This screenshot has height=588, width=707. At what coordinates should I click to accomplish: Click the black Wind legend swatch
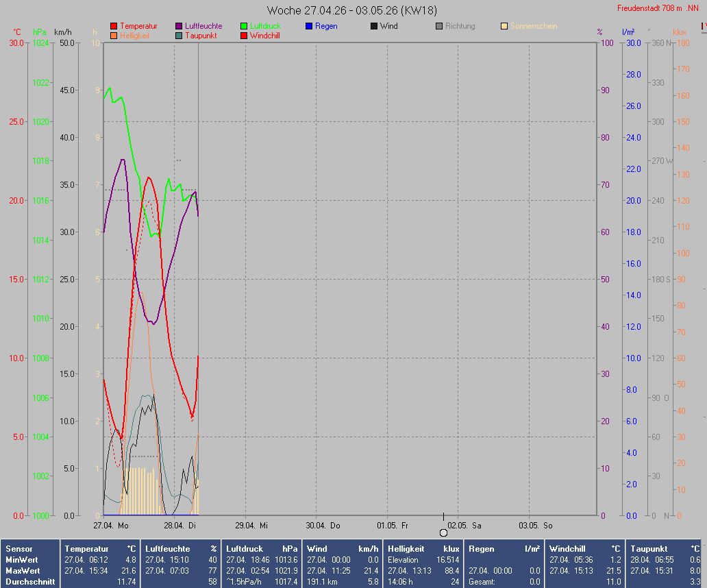[374, 26]
